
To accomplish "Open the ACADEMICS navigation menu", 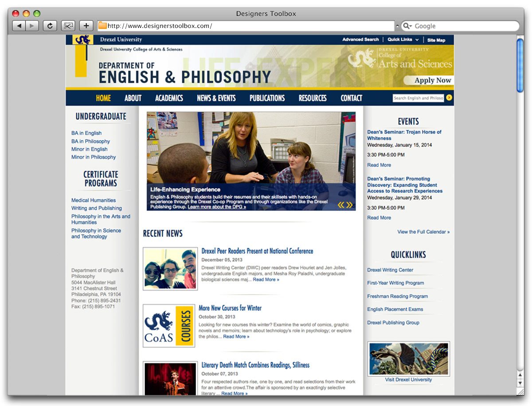I will tap(169, 98).
